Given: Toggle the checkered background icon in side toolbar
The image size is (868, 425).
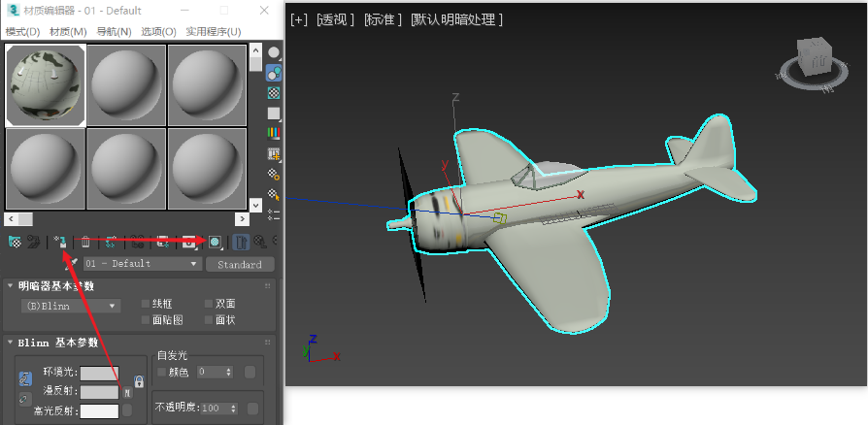Looking at the screenshot, I should pos(274,93).
